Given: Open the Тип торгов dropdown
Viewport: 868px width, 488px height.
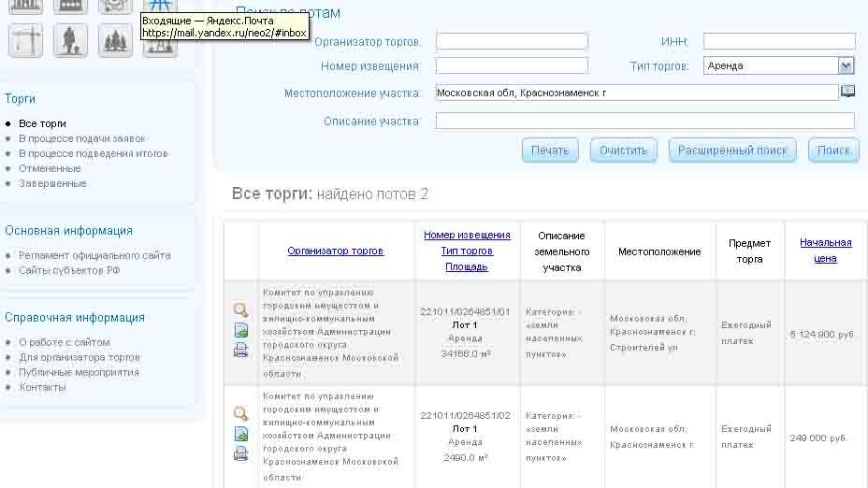Looking at the screenshot, I should 846,65.
